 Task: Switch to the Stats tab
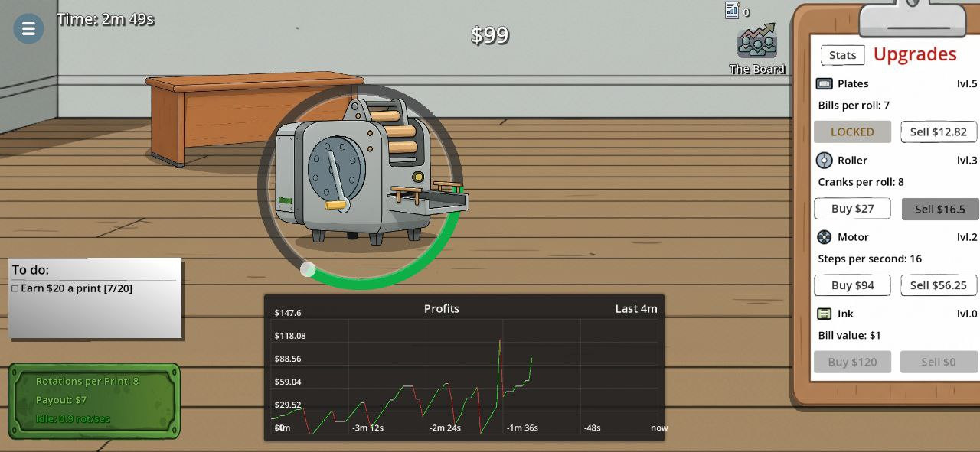click(842, 55)
